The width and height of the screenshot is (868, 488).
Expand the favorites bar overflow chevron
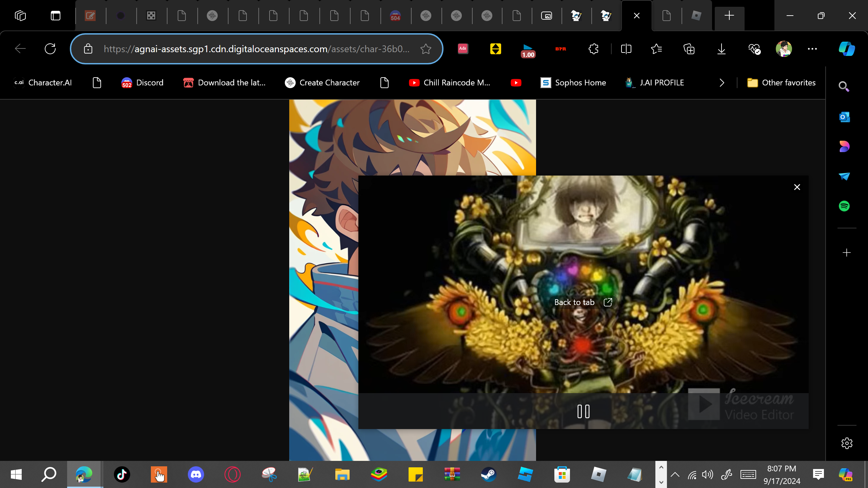point(722,83)
